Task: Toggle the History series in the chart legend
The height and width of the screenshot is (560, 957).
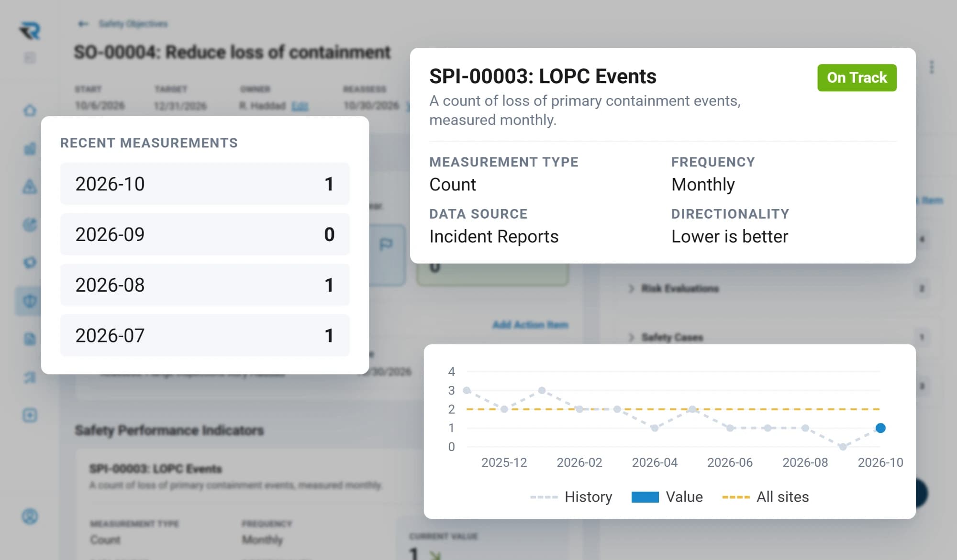Action: [571, 497]
